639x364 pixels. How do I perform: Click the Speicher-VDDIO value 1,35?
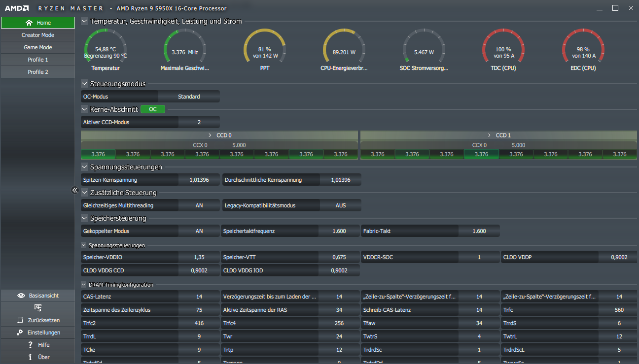pos(199,257)
